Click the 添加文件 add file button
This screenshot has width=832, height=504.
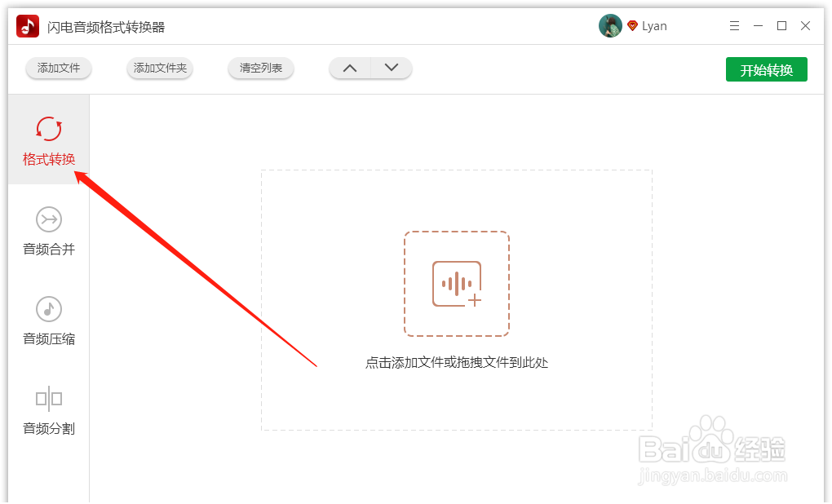coord(59,68)
